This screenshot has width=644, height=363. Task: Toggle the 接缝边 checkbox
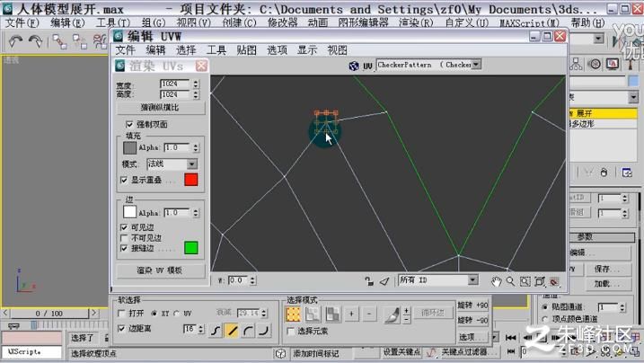click(124, 248)
